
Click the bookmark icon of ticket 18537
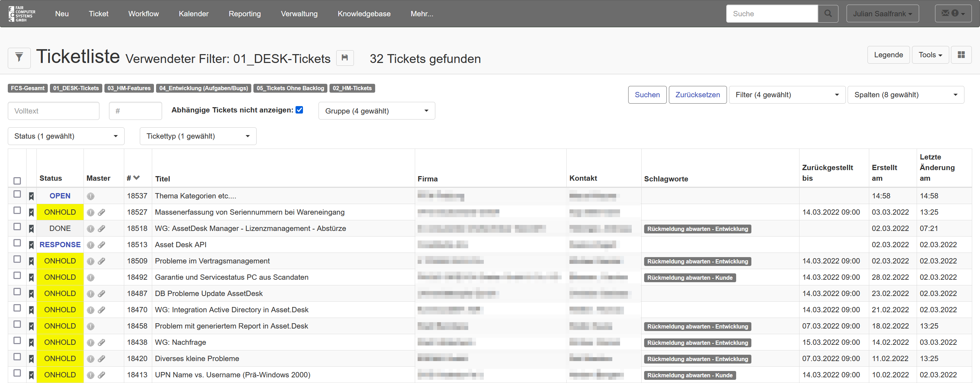tap(31, 196)
